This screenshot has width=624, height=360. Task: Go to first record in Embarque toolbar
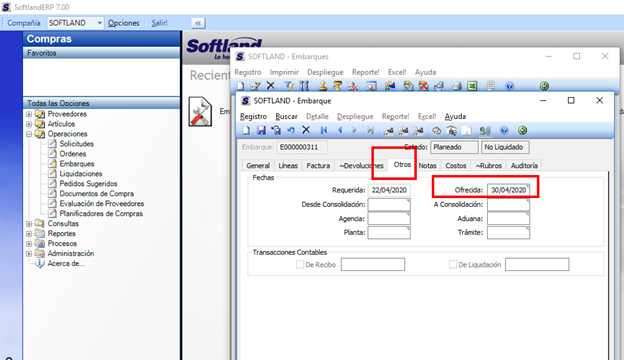pyautogui.click(x=324, y=130)
